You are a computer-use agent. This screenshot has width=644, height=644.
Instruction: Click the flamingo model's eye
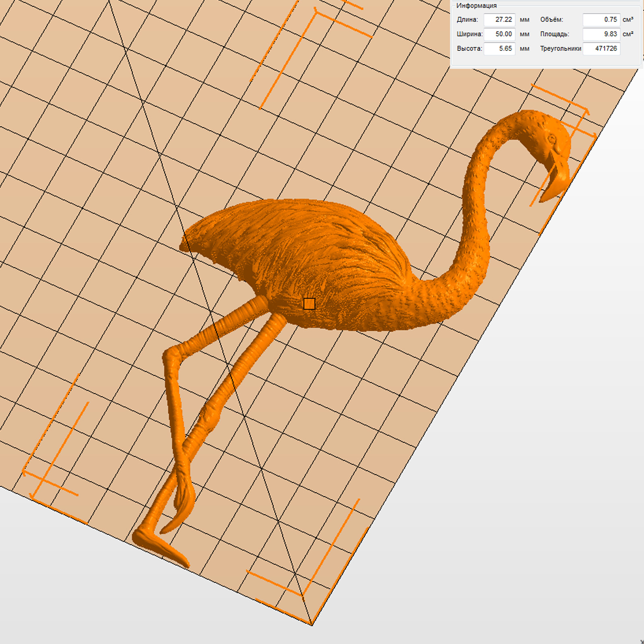point(551,139)
